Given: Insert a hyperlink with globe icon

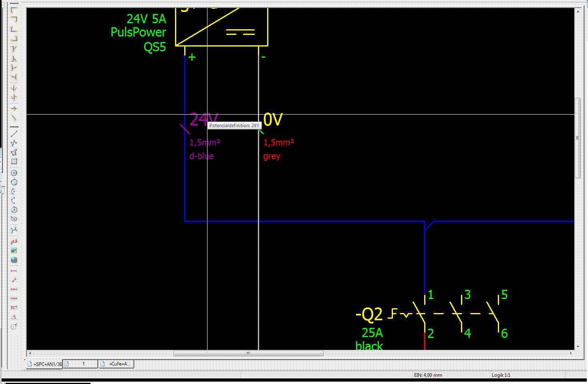Looking at the screenshot, I should [14, 260].
